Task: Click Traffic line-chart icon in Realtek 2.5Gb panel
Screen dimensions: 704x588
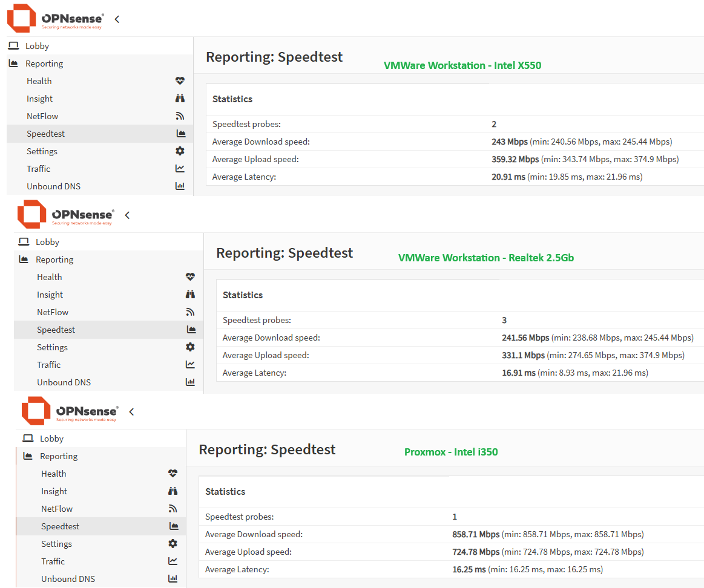Action: 190,364
